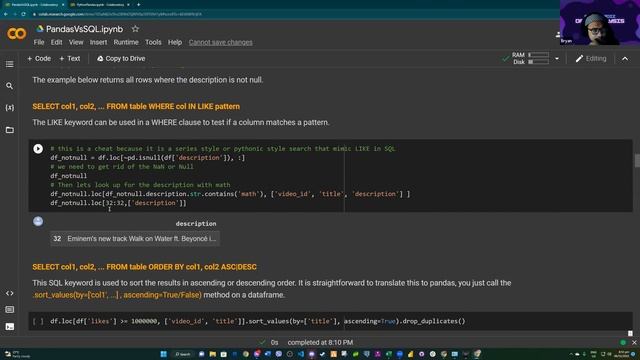Open the Help menu

[175, 42]
